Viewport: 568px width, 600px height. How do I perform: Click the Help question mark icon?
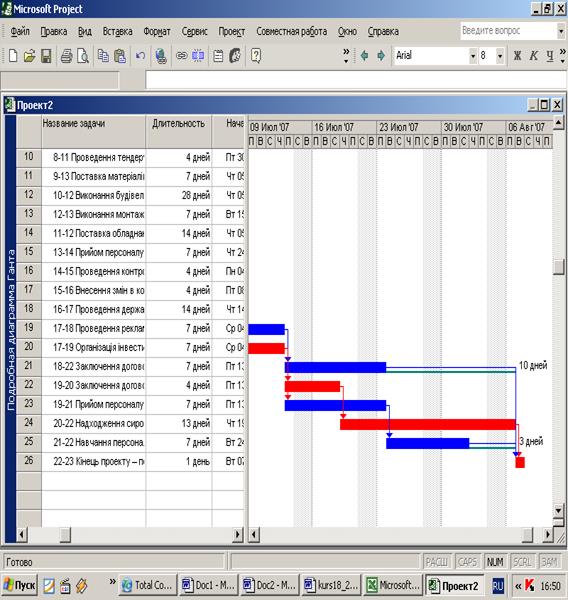coord(256,56)
